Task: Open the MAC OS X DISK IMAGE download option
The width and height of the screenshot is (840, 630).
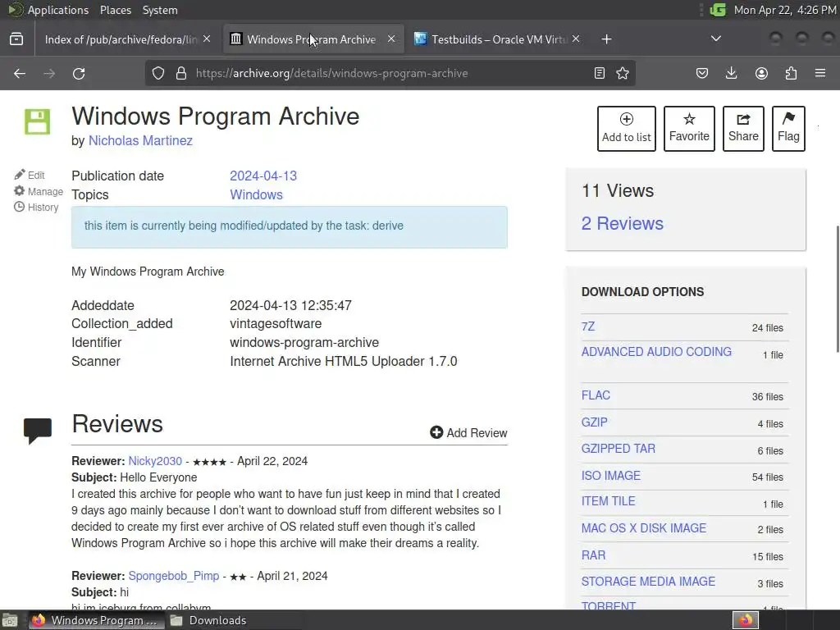Action: (643, 528)
